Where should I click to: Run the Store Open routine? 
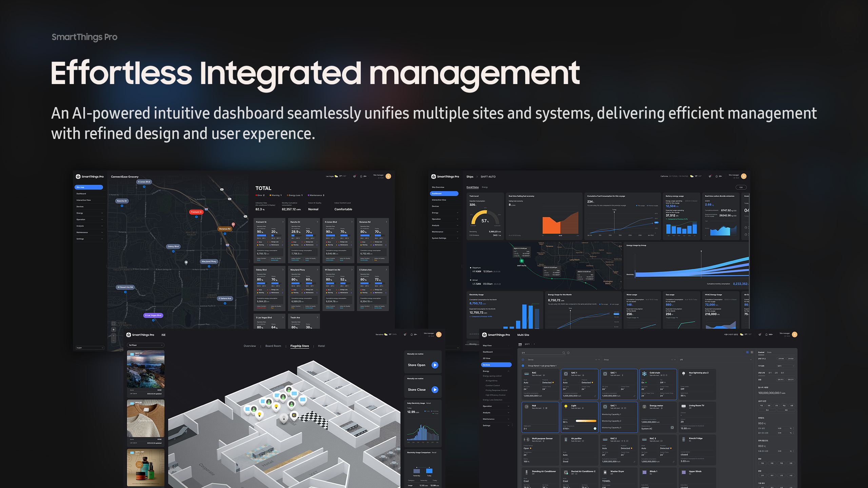tap(435, 365)
